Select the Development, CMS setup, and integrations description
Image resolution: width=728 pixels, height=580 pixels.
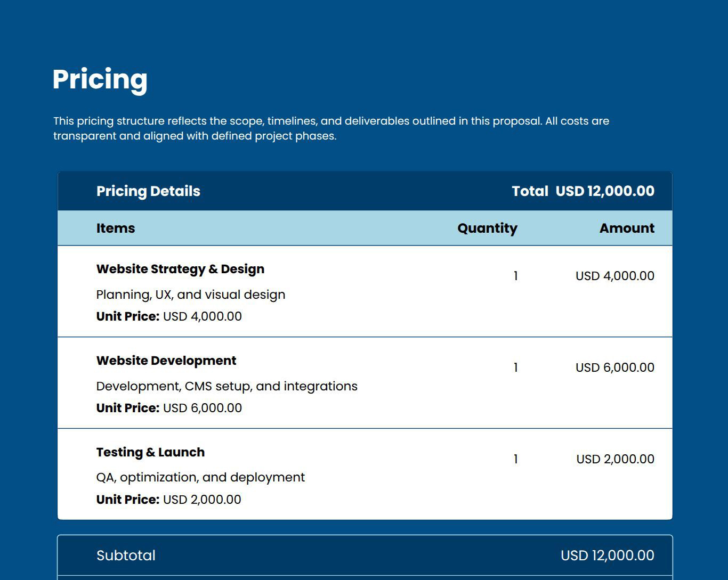pyautogui.click(x=226, y=386)
